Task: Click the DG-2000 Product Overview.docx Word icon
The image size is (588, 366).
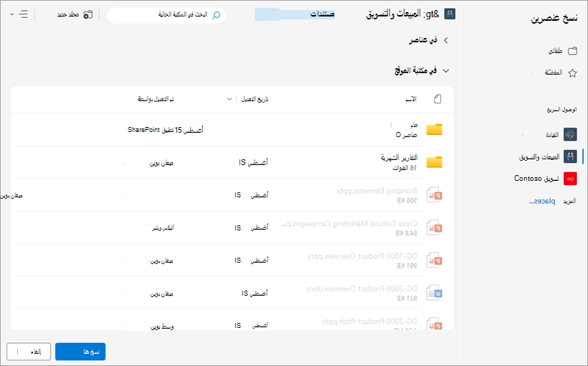Action: click(435, 293)
